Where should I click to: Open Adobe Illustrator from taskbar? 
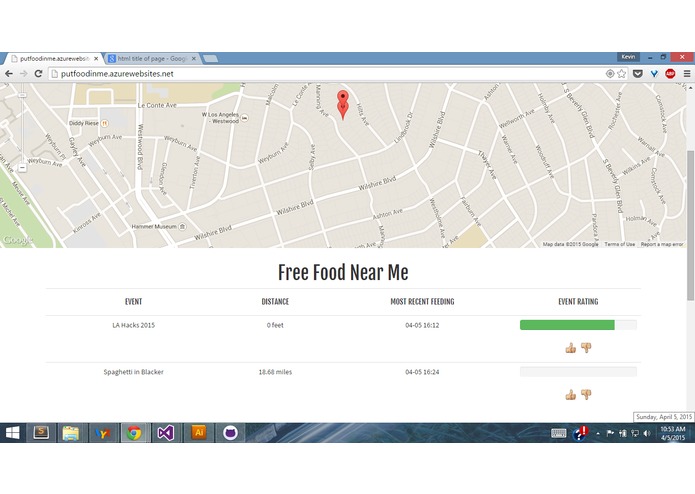(199, 433)
